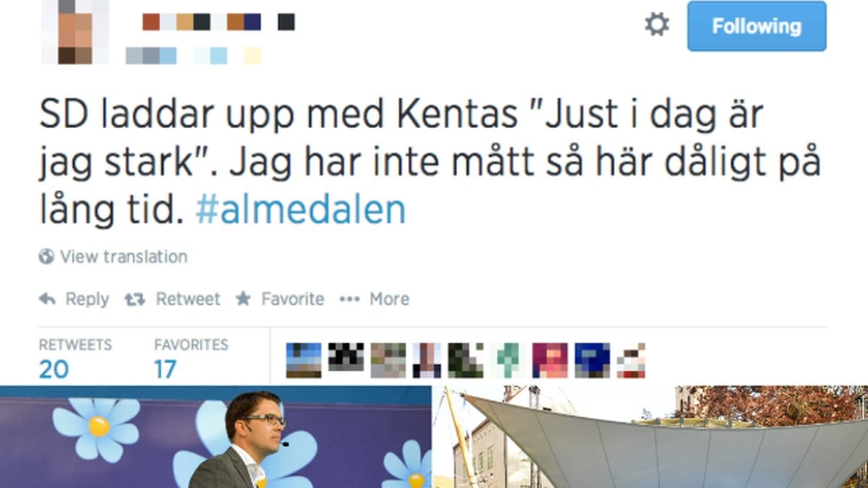The width and height of the screenshot is (868, 488).
Task: Open the #almedalen hashtag
Action: pyautogui.click(x=300, y=210)
